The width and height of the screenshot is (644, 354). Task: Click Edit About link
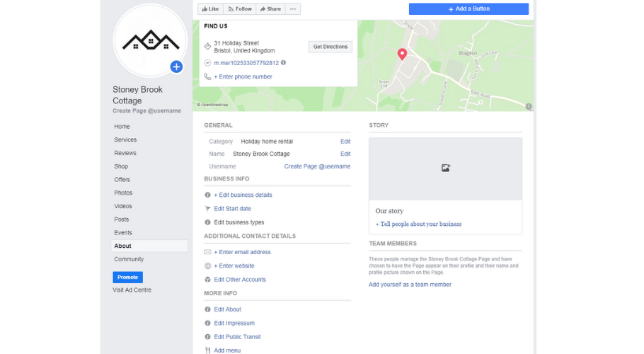coord(228,309)
